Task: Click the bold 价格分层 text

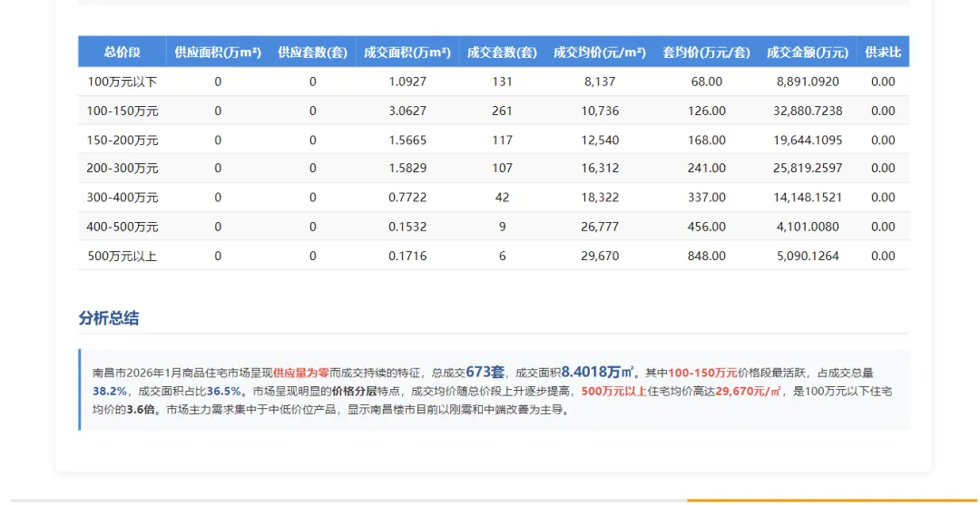Action: (x=355, y=392)
